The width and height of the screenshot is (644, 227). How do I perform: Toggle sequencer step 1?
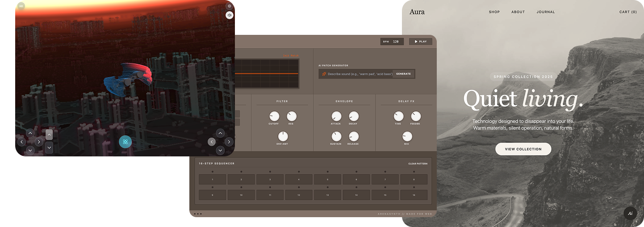212,180
